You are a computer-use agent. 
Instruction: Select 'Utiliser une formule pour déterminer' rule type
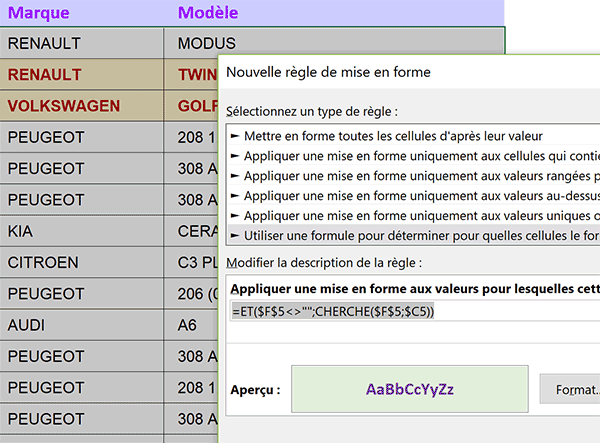(x=413, y=235)
